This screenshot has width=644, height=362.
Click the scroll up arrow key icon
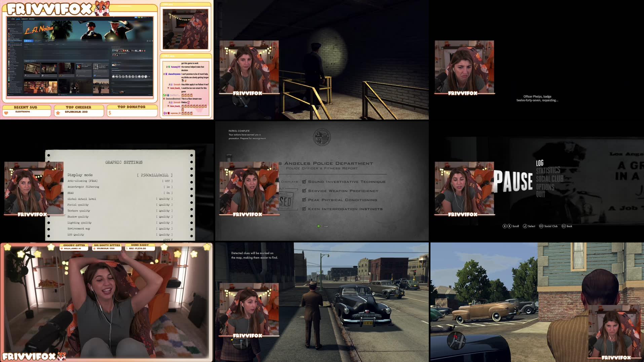click(504, 226)
